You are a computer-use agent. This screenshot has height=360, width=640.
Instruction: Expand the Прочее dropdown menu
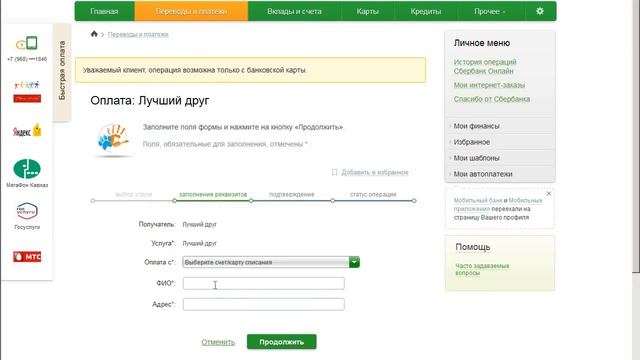coord(489,11)
